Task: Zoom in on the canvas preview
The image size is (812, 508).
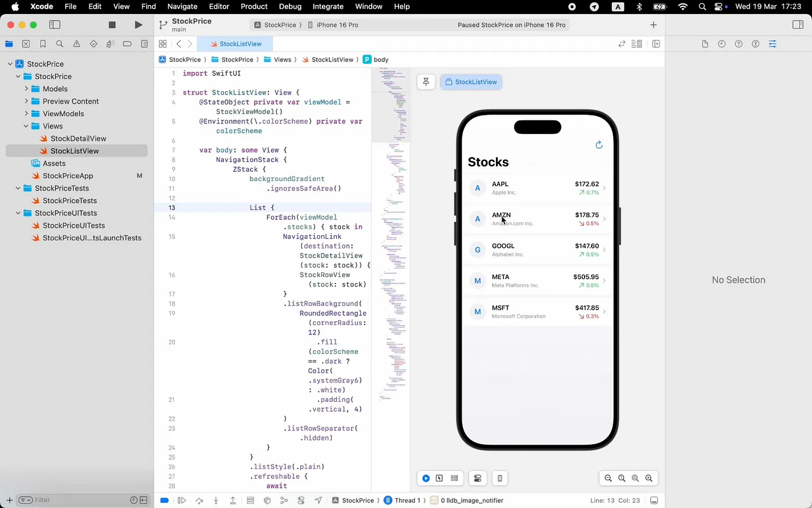Action: click(x=648, y=478)
